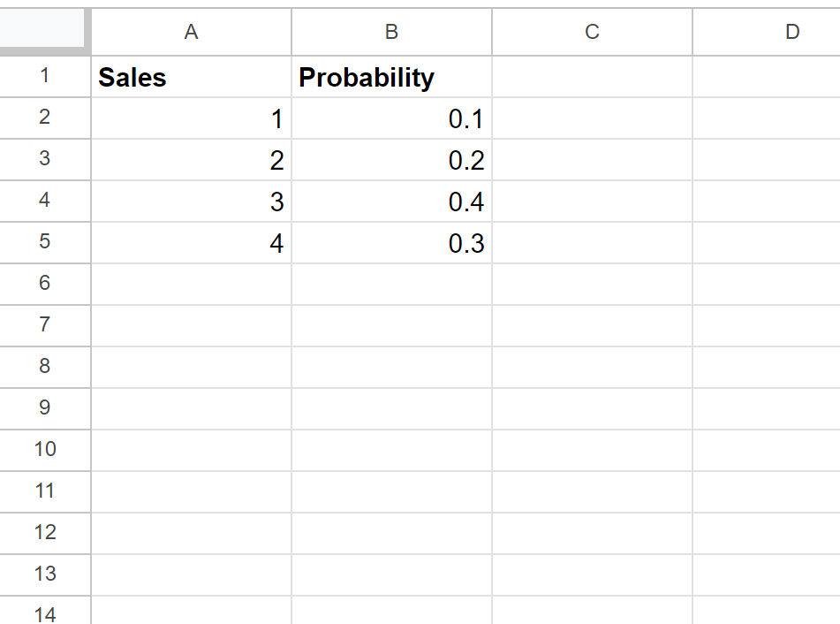Select column D header
The width and height of the screenshot is (840, 624).
(791, 32)
